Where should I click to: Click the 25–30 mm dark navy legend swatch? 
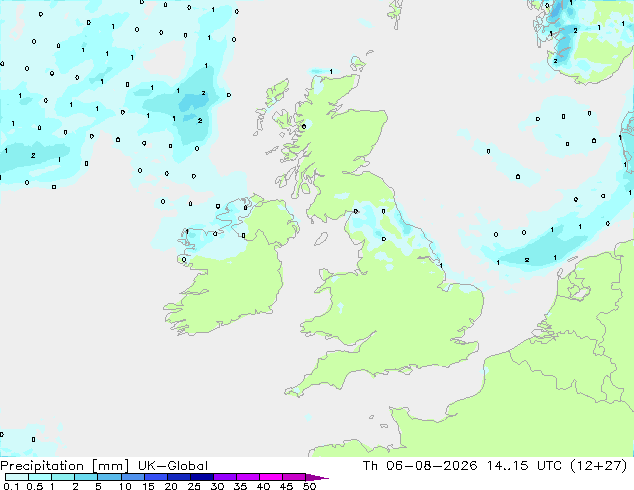(202, 477)
